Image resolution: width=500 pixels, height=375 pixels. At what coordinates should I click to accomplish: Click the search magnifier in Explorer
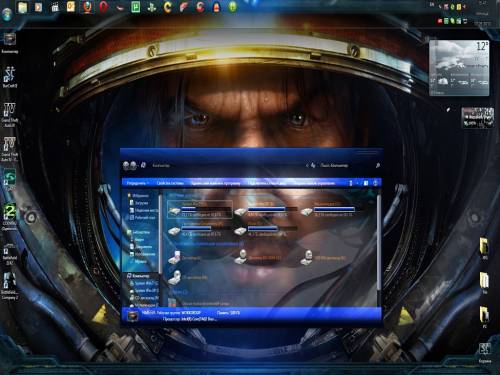click(x=378, y=165)
